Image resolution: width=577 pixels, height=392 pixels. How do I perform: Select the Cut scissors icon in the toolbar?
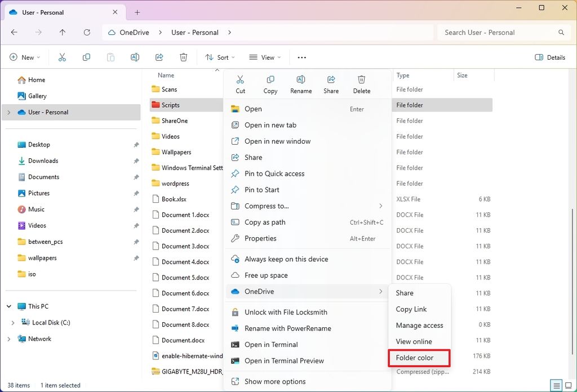[62, 57]
